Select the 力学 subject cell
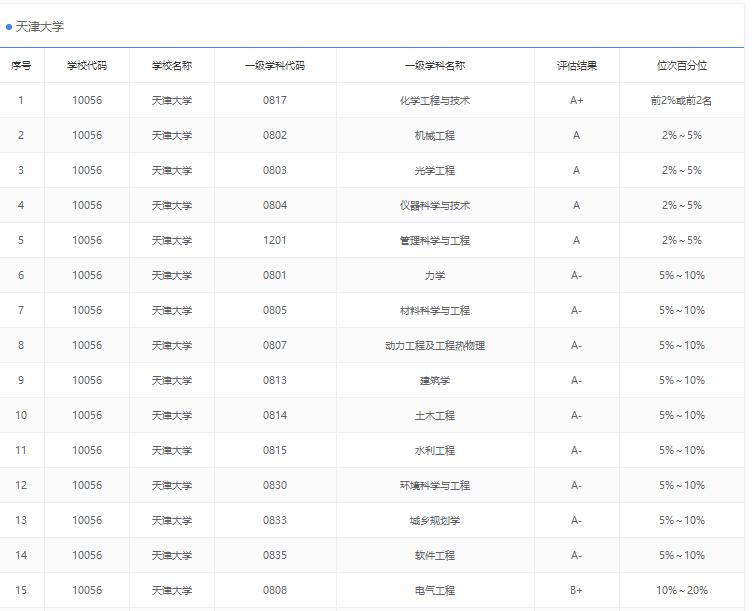The image size is (755, 611). (435, 275)
